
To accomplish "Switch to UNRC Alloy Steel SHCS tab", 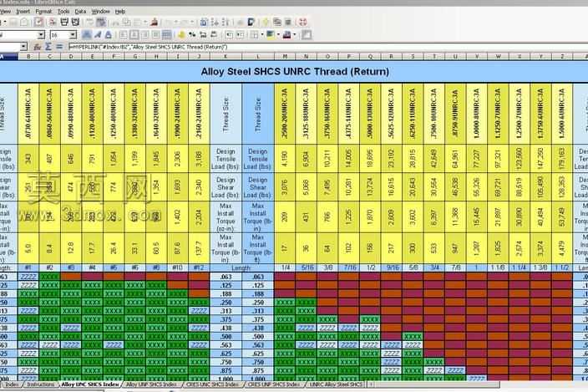I will tap(336, 384).
